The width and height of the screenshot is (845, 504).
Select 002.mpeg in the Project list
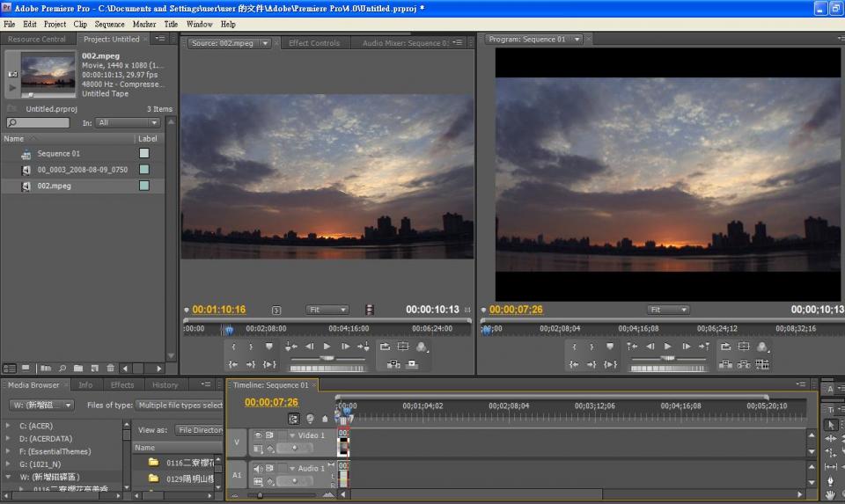(54, 186)
